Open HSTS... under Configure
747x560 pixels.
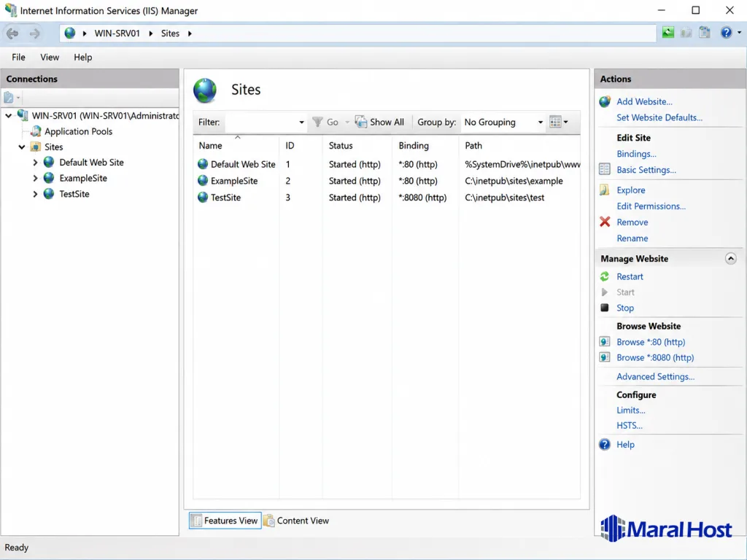630,426
